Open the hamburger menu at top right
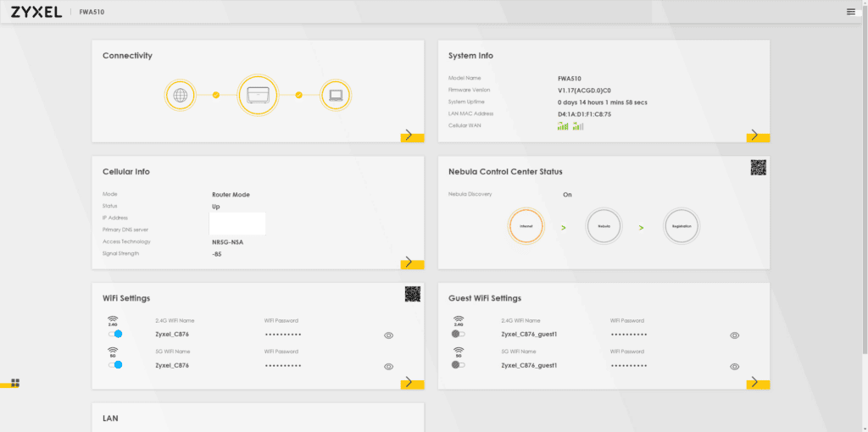Image resolution: width=868 pixels, height=432 pixels. (850, 12)
